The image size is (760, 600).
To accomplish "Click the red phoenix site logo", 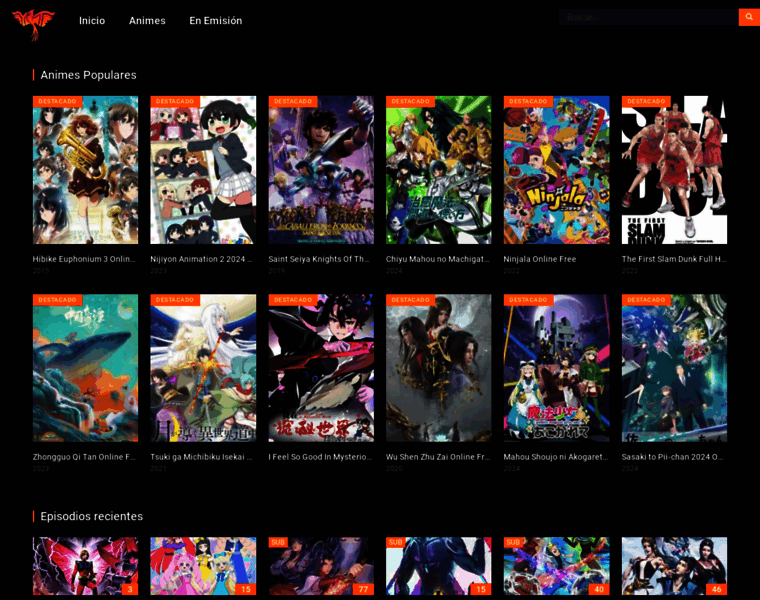I will pyautogui.click(x=33, y=23).
